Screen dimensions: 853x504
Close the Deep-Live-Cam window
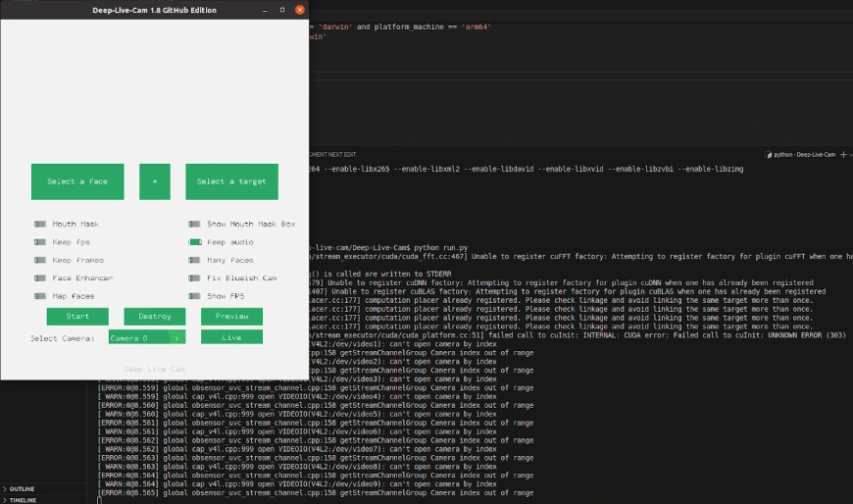click(300, 10)
